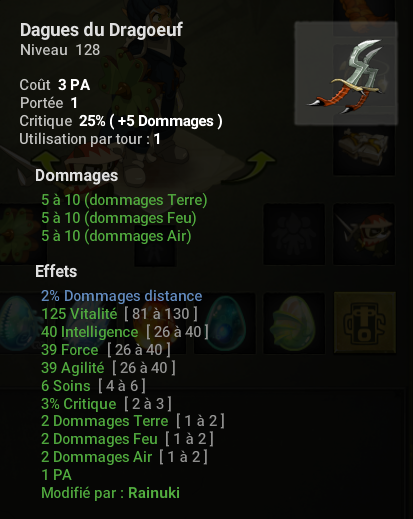
Task: Click the left green rotate arrow
Action: tap(47, 162)
